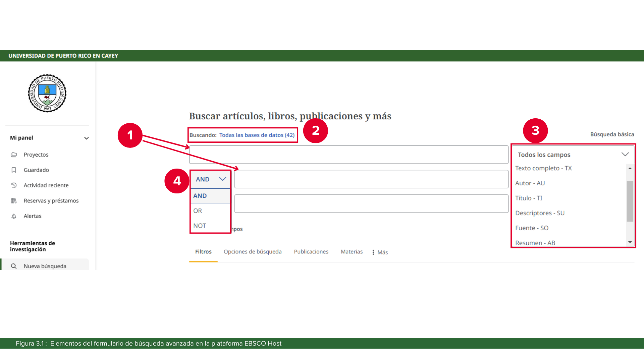Click the university seal logo
This screenshot has width=644, height=362.
click(x=47, y=93)
